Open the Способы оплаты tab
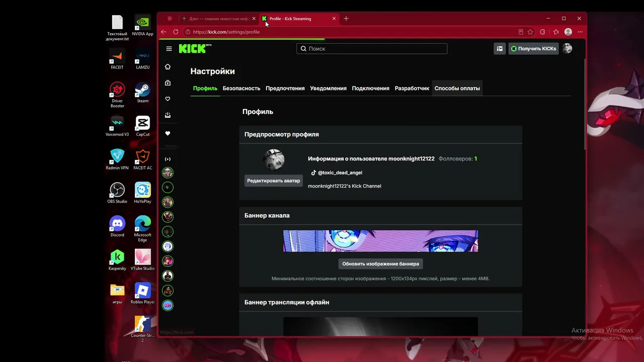 tap(457, 88)
